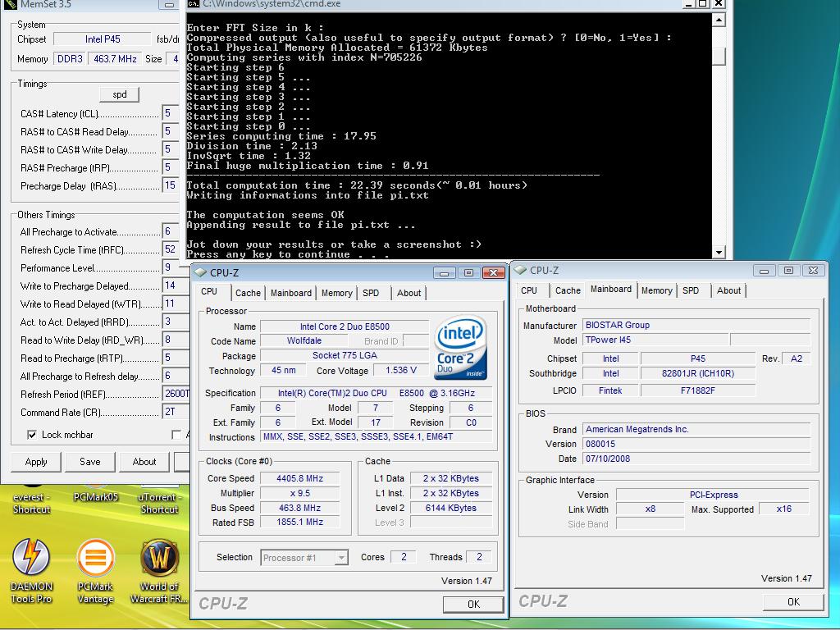Click the Core Voltage 1.536 V value

click(400, 370)
